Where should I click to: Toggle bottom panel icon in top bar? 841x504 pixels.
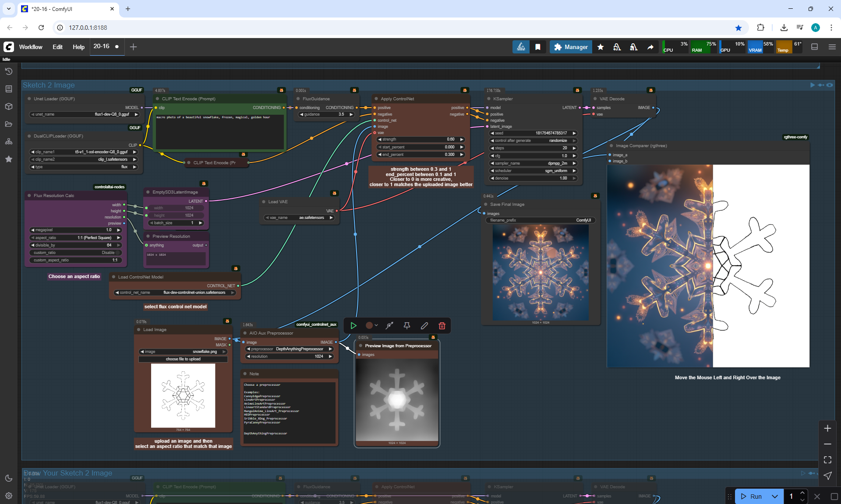(x=815, y=47)
